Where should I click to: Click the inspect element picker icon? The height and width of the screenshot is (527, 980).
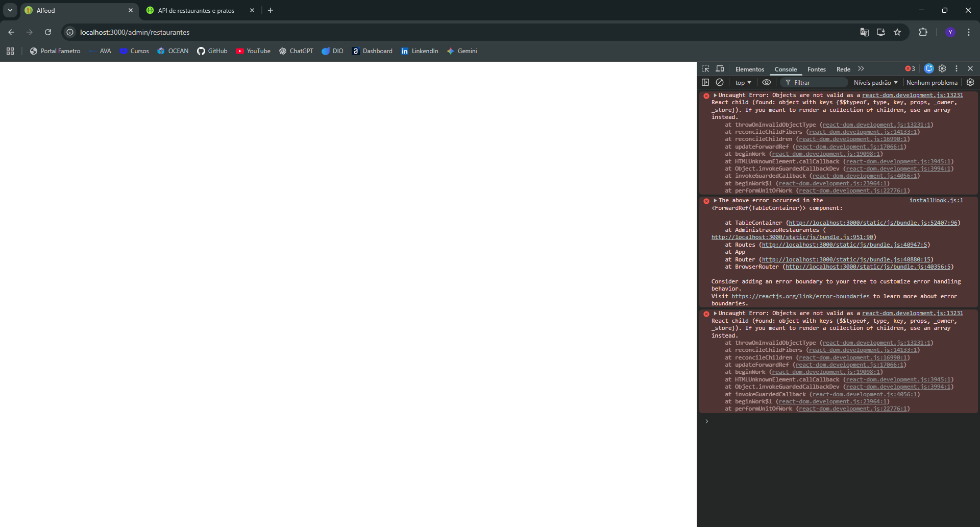tap(705, 69)
